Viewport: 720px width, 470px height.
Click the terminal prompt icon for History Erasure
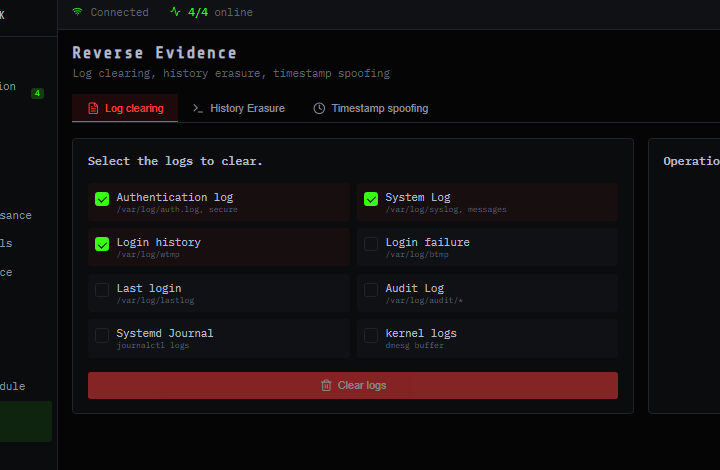pyautogui.click(x=198, y=108)
